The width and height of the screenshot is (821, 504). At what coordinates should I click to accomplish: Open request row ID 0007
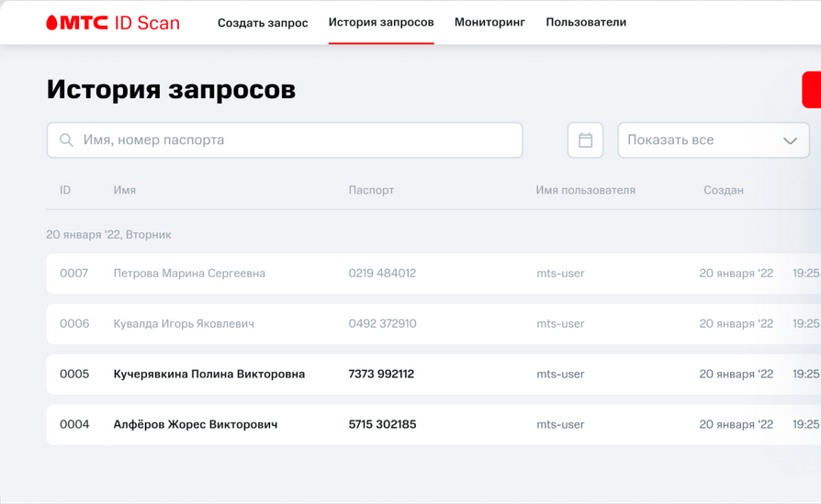tap(433, 274)
